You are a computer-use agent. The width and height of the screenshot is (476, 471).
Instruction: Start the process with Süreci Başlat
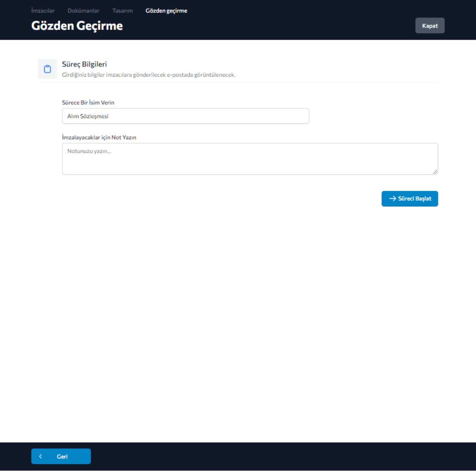[410, 199]
